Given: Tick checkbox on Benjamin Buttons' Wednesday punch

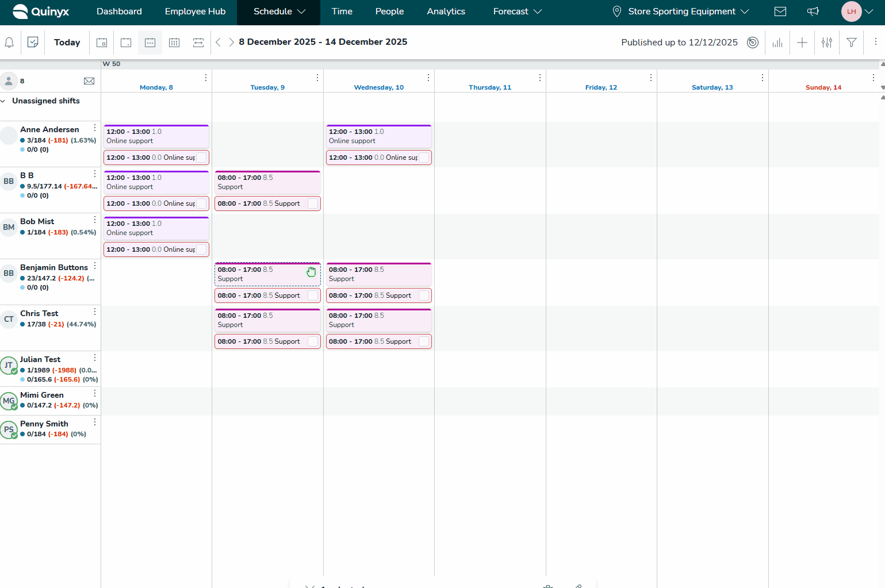Looking at the screenshot, I should 424,295.
